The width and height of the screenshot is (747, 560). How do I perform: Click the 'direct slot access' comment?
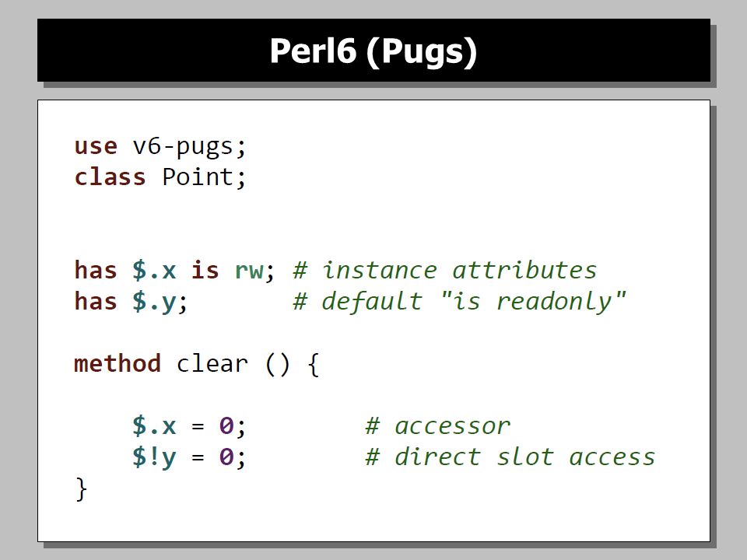pos(510,457)
